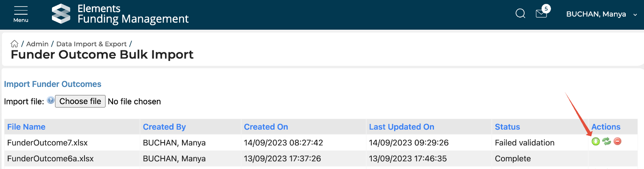Sort table by Status column
The image size is (644, 169).
pyautogui.click(x=507, y=127)
